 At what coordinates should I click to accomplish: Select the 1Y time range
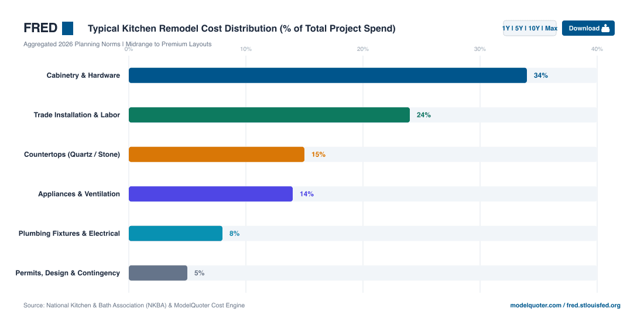point(506,28)
